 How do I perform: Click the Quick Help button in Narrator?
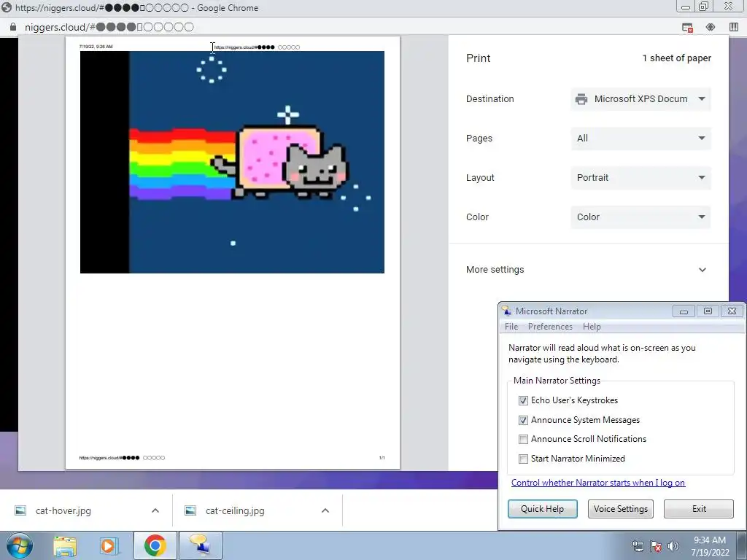click(542, 508)
